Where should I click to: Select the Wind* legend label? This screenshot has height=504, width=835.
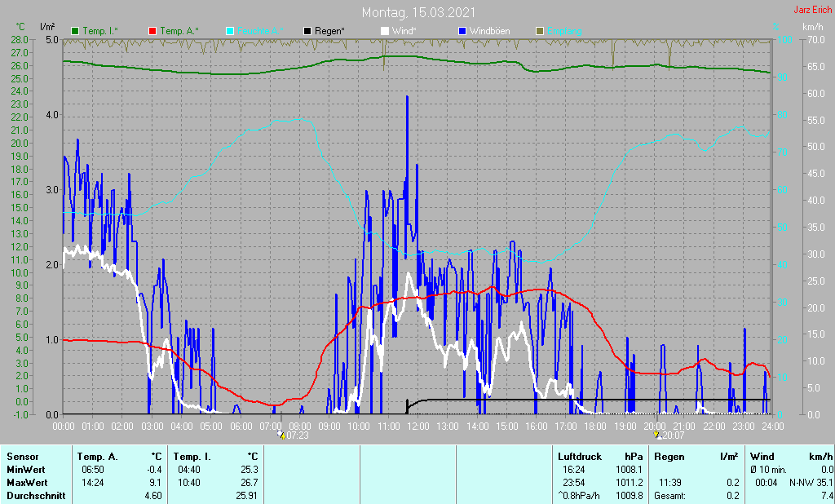point(404,32)
